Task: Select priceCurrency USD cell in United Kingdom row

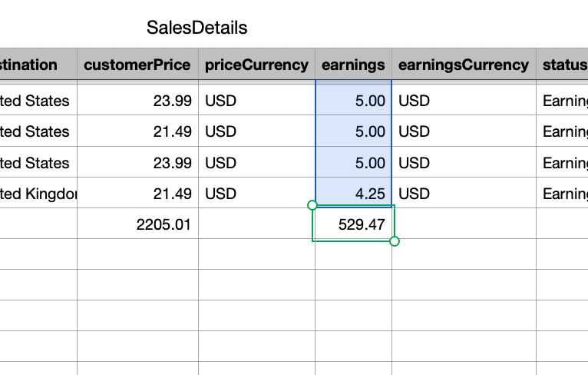Action: point(256,194)
